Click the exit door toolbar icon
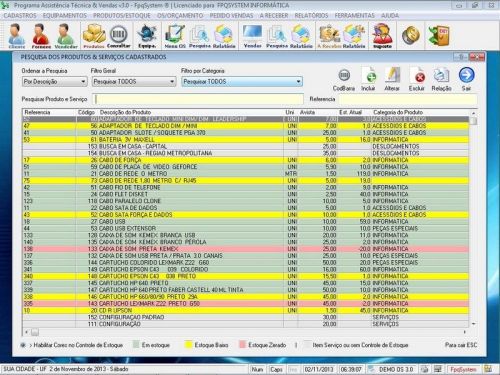 [x=439, y=35]
